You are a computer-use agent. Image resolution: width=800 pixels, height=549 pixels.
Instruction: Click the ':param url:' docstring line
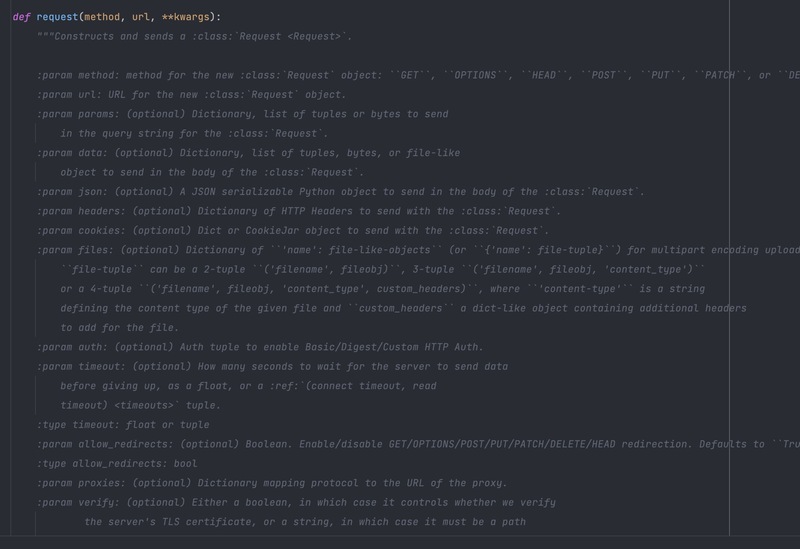191,94
